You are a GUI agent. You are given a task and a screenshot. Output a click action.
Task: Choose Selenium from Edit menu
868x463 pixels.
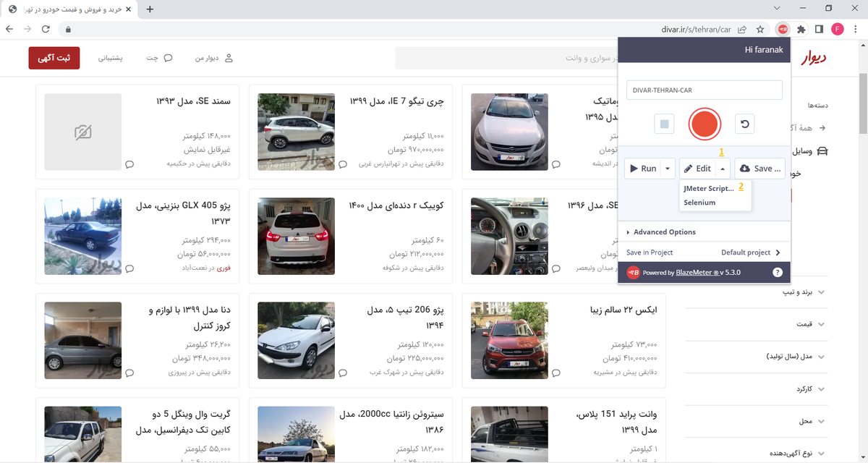coord(699,203)
